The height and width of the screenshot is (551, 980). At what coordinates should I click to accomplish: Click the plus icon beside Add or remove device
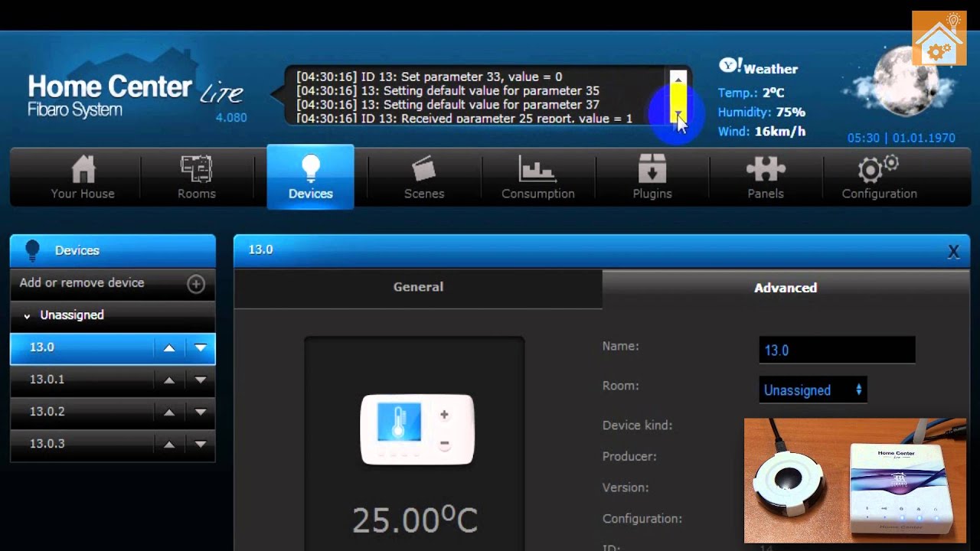196,284
